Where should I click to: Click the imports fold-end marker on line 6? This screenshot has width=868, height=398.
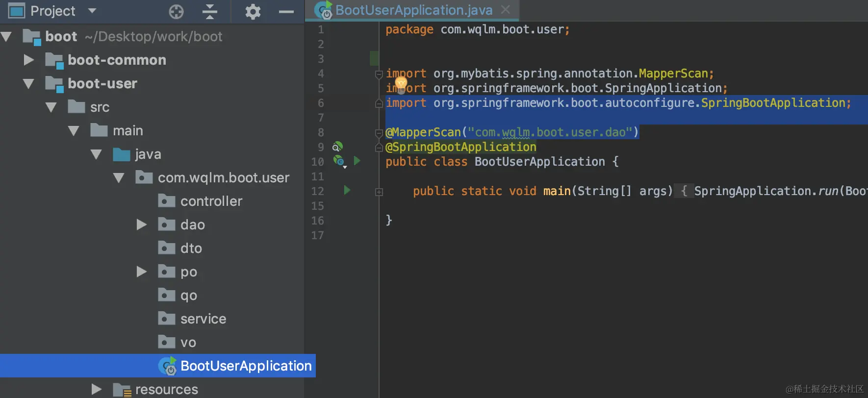(x=379, y=103)
